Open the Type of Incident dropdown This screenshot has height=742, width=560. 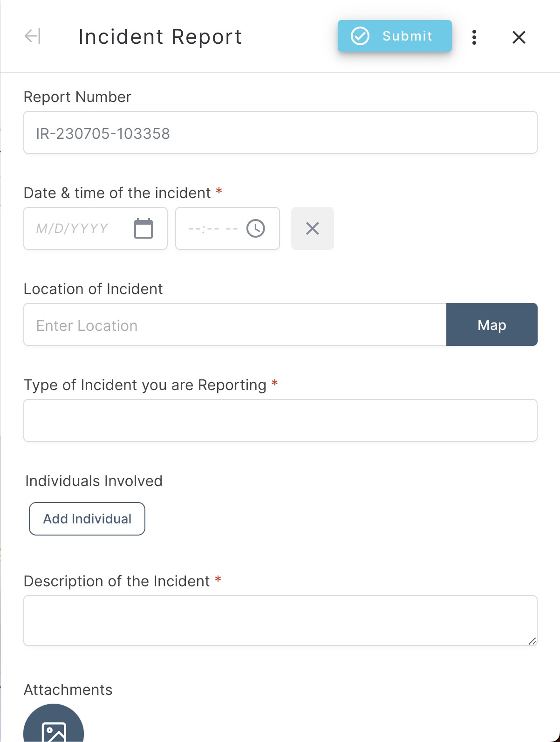280,420
